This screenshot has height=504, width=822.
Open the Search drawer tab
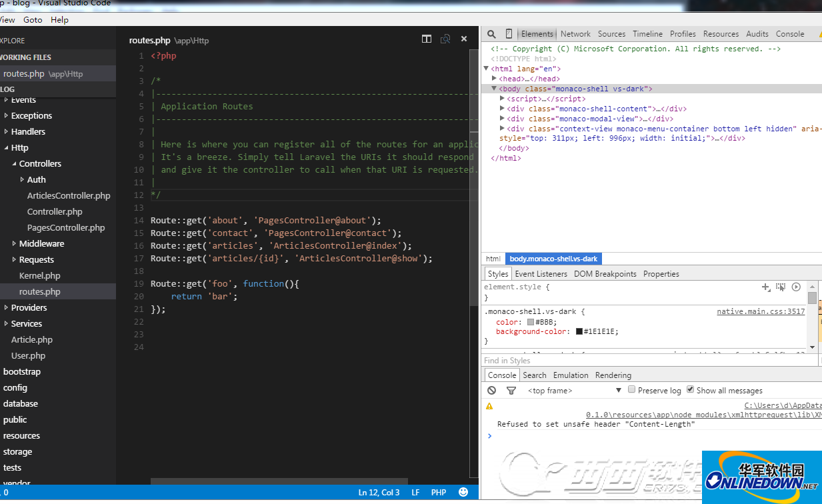pos(534,375)
